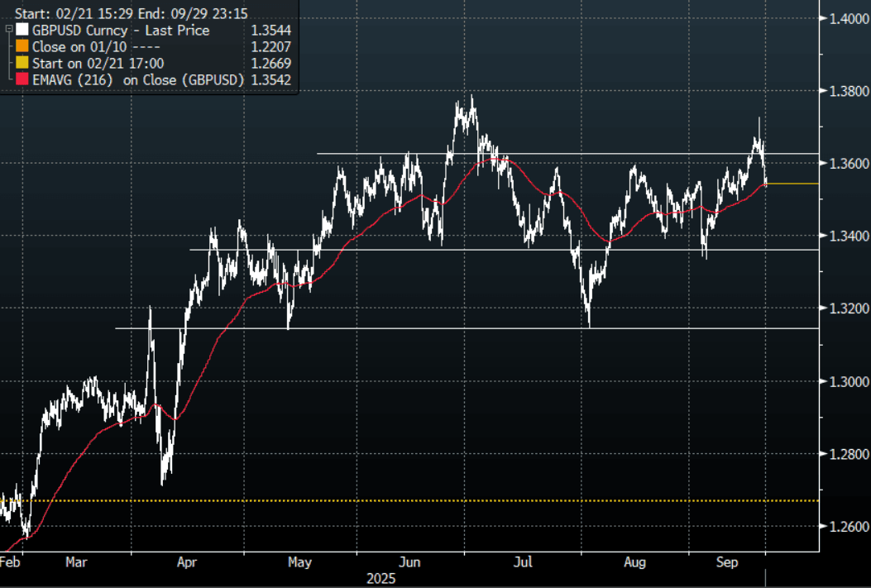Viewport: 871px width, 588px height.
Task: Select EMAVG (216) on Close legend entry
Action: pos(138,79)
